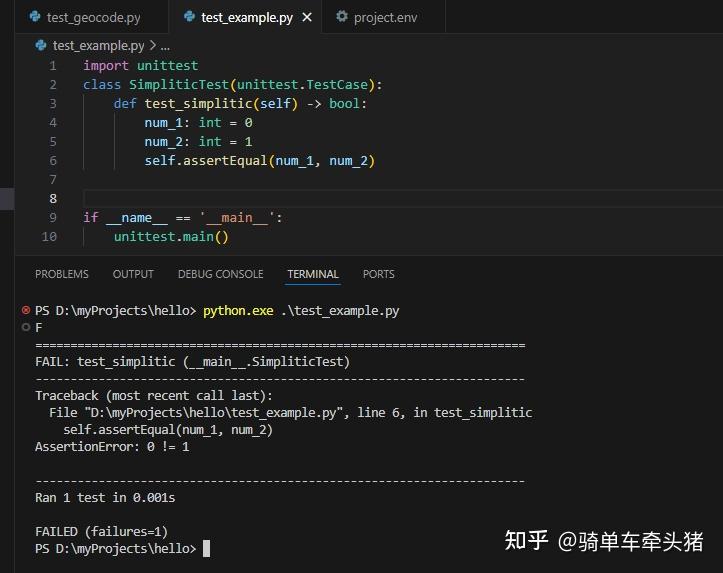Click the Python file icon in breadcrumb
This screenshot has height=573, width=723.
point(41,45)
